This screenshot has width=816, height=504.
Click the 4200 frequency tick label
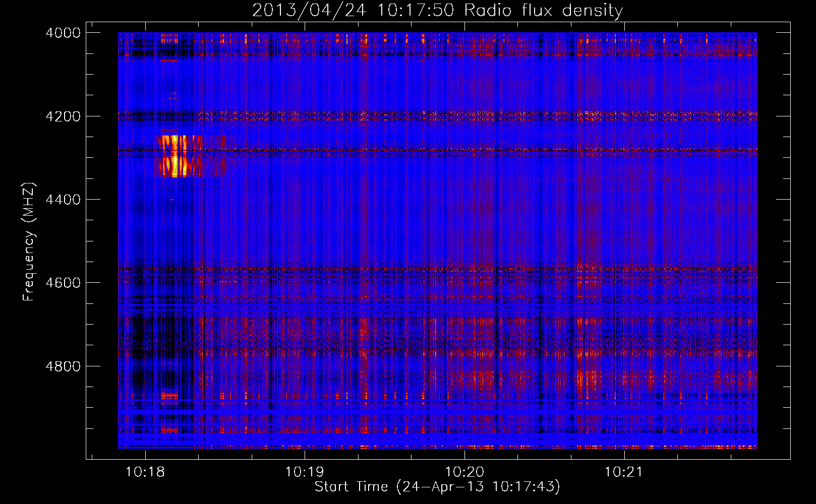pos(63,116)
